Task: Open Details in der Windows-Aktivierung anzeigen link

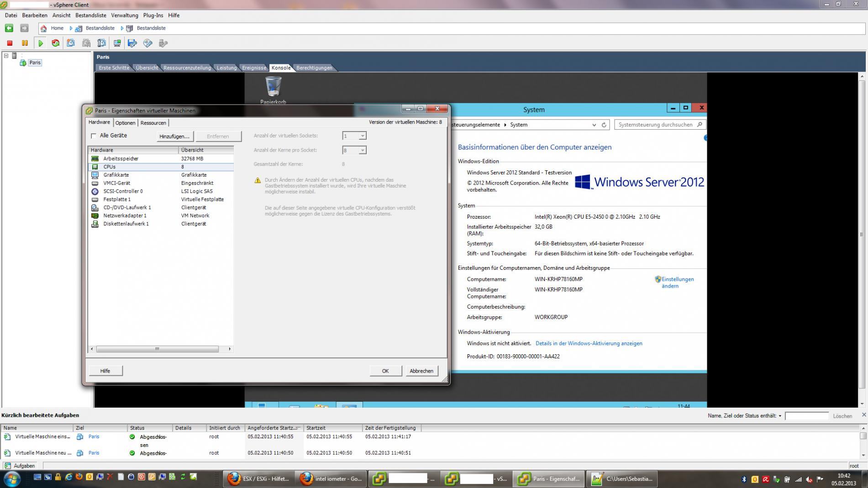Action: coord(589,343)
